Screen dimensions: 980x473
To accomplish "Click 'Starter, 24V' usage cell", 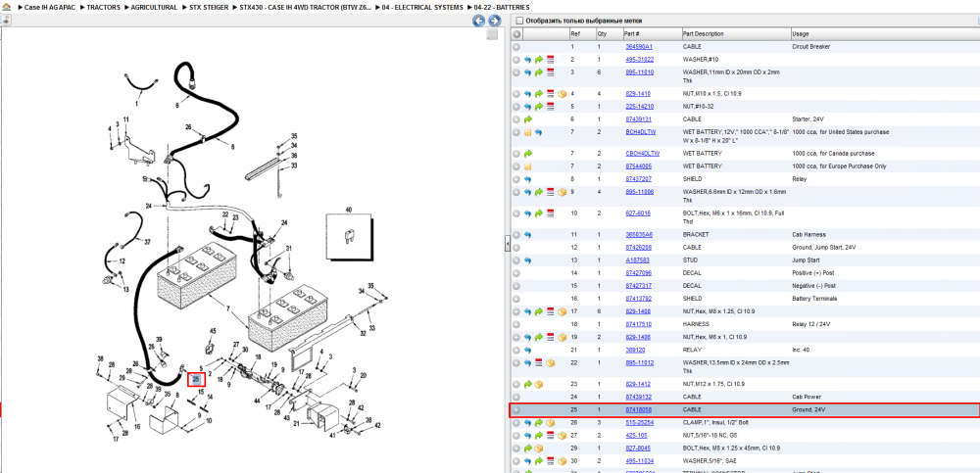I will coord(808,119).
